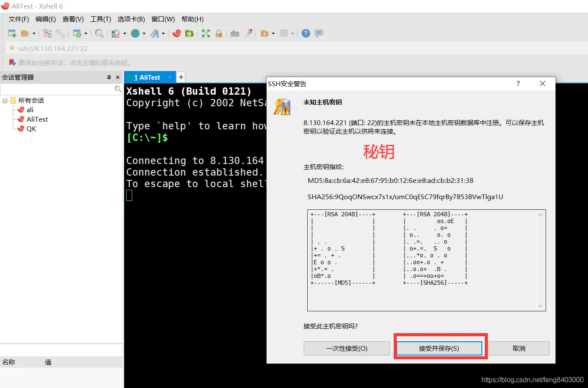Click the Open session folder icon
The image size is (588, 388).
click(25, 33)
